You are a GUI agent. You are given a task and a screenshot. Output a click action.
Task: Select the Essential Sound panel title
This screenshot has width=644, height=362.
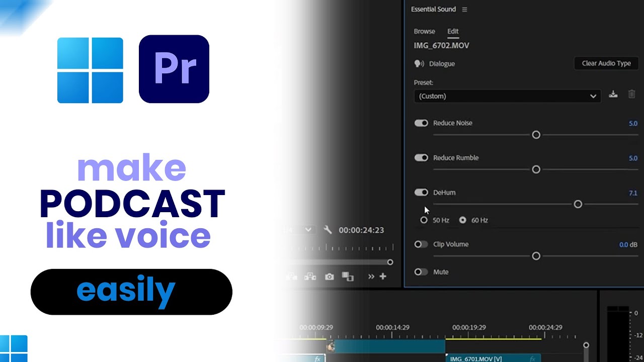(x=433, y=10)
